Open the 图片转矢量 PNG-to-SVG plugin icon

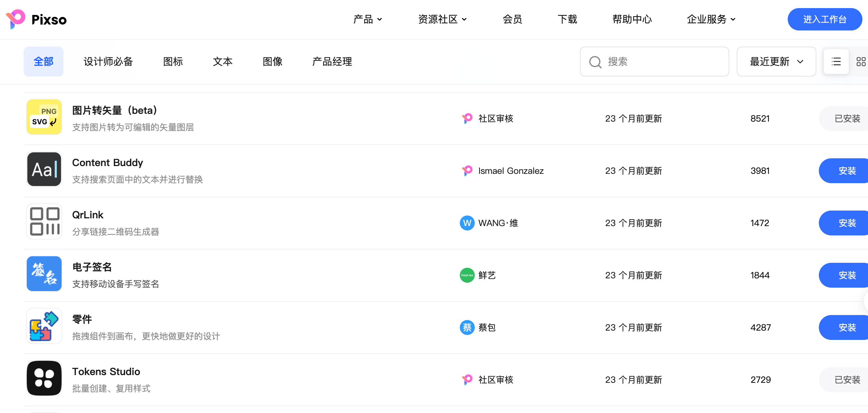pyautogui.click(x=44, y=117)
